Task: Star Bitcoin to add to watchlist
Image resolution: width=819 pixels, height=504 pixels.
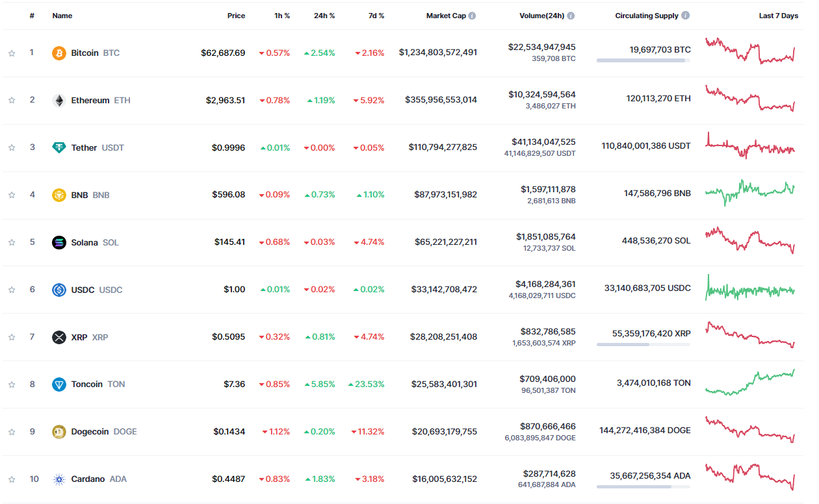Action: coord(12,53)
